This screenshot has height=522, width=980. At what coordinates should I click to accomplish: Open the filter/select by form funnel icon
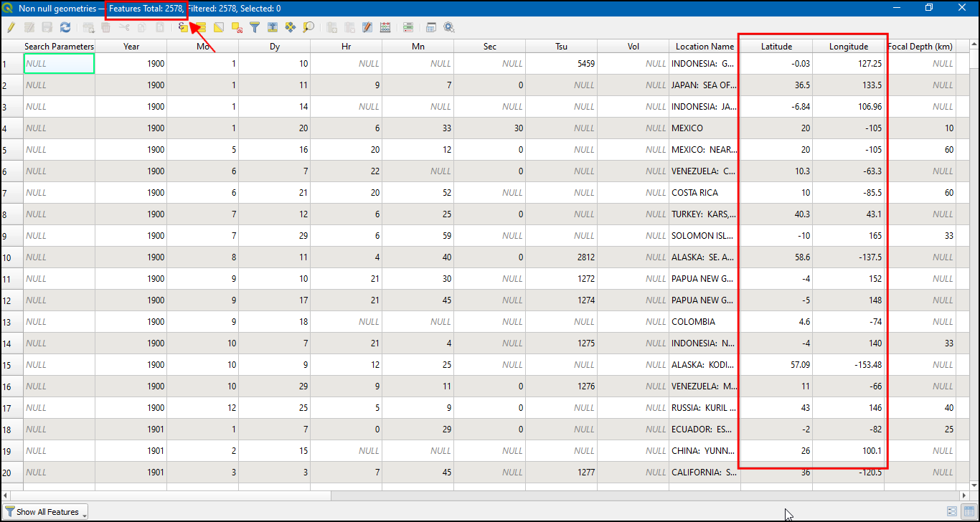(255, 28)
